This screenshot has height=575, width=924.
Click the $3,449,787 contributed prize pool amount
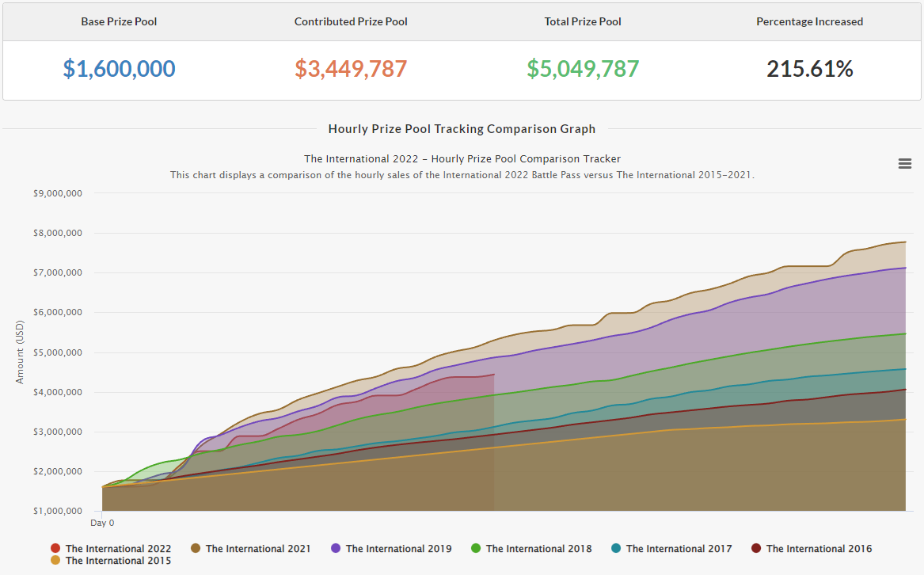click(351, 69)
